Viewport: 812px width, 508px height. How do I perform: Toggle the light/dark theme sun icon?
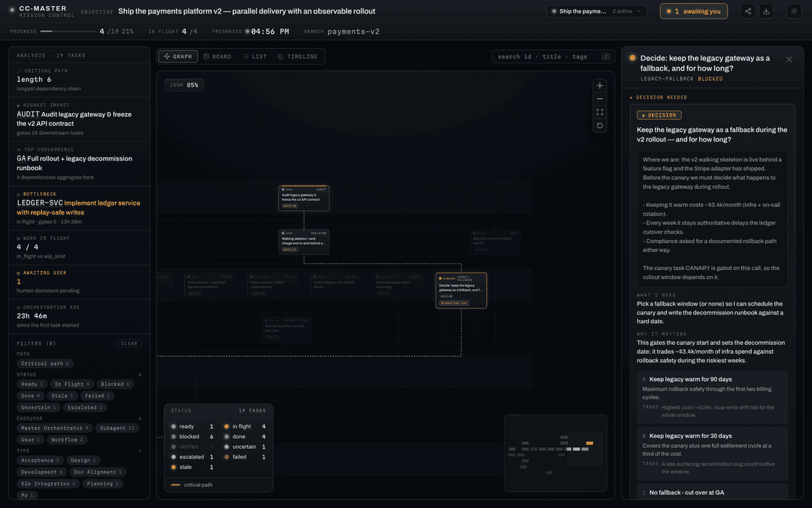794,11
